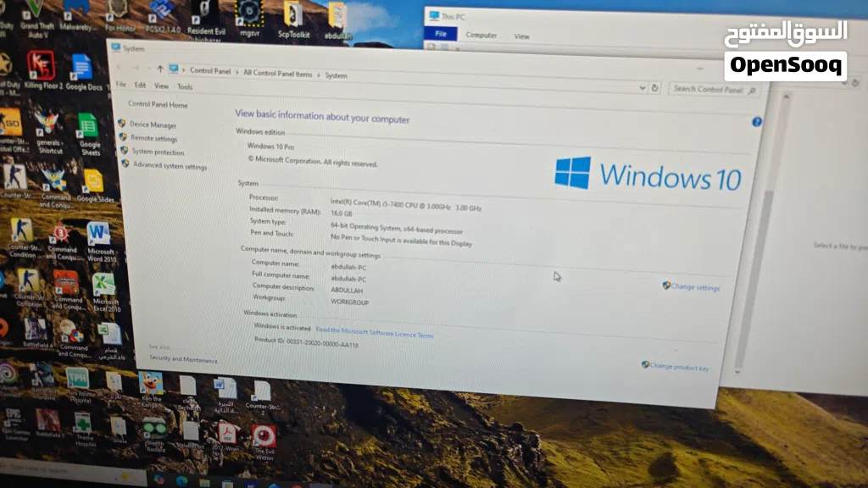Open Stealth Bastard desktop icon
868x488 pixels.
[x=154, y=435]
